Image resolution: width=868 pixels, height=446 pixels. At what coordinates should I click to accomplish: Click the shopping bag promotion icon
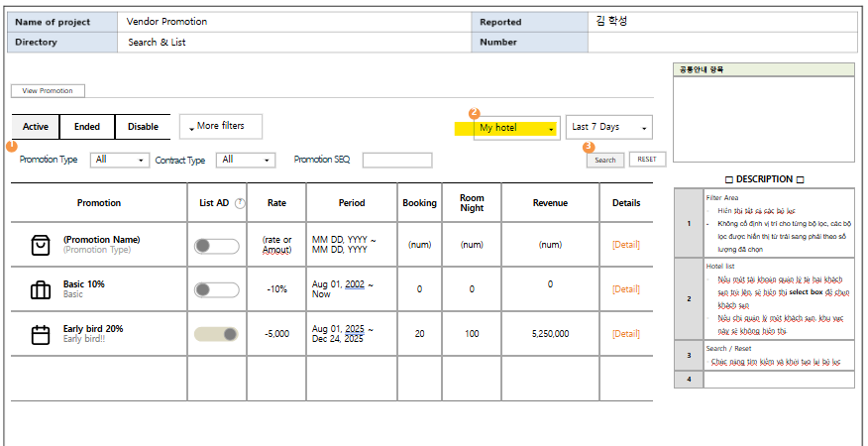pos(41,245)
